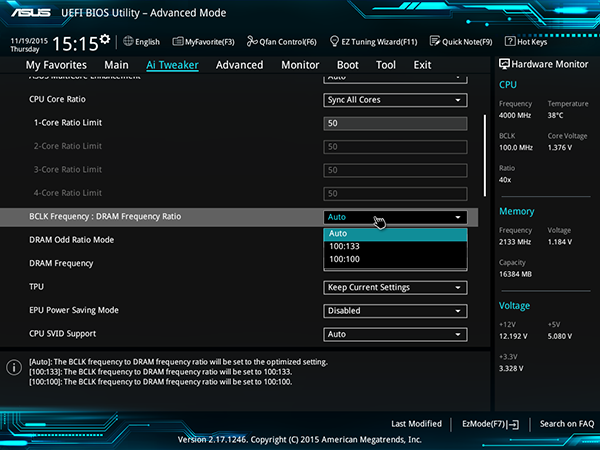Image resolution: width=600 pixels, height=450 pixels.
Task: Open the TPU Keep Current Settings dropdown
Action: tap(395, 287)
